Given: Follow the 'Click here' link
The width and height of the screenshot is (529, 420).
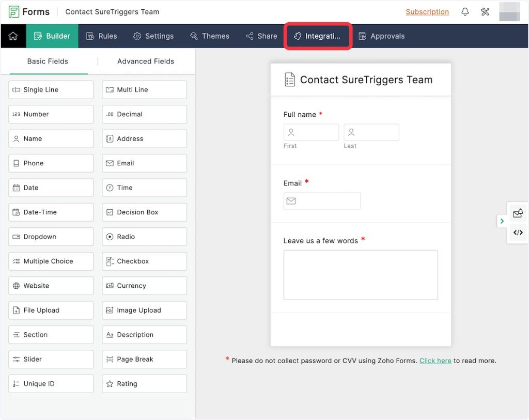Looking at the screenshot, I should (x=435, y=361).
